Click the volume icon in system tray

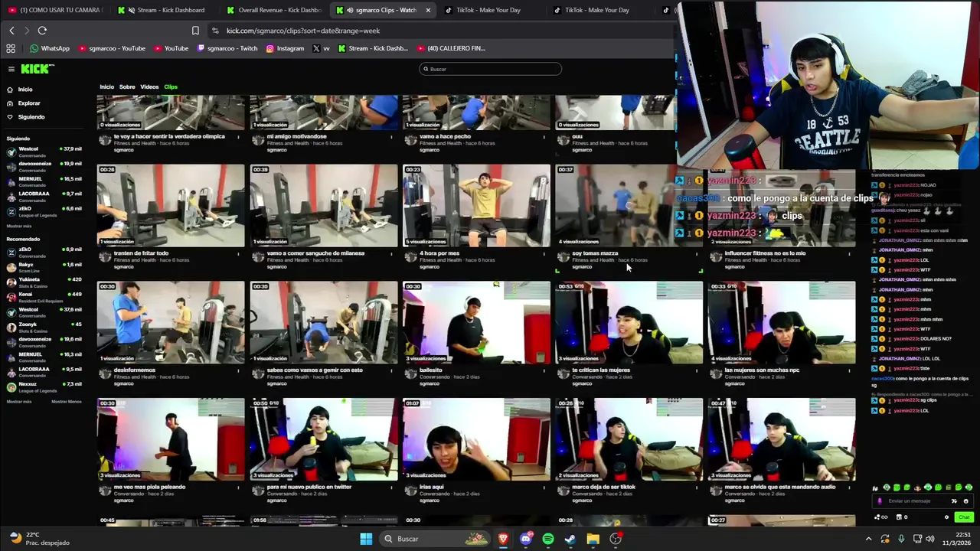pos(930,539)
